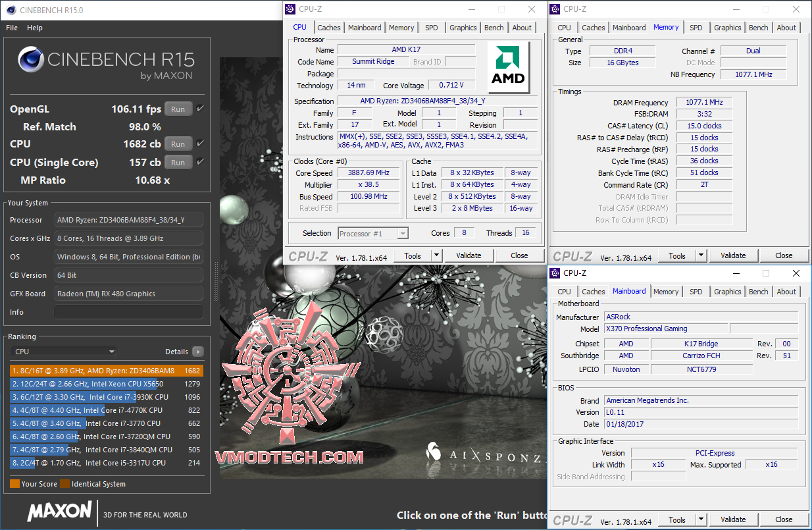This screenshot has height=530, width=812.
Task: Run the CPU benchmark
Action: (x=178, y=144)
